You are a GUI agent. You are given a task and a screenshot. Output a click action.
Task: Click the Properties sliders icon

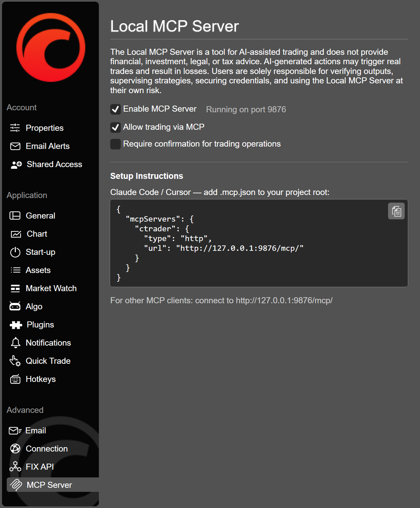point(15,128)
